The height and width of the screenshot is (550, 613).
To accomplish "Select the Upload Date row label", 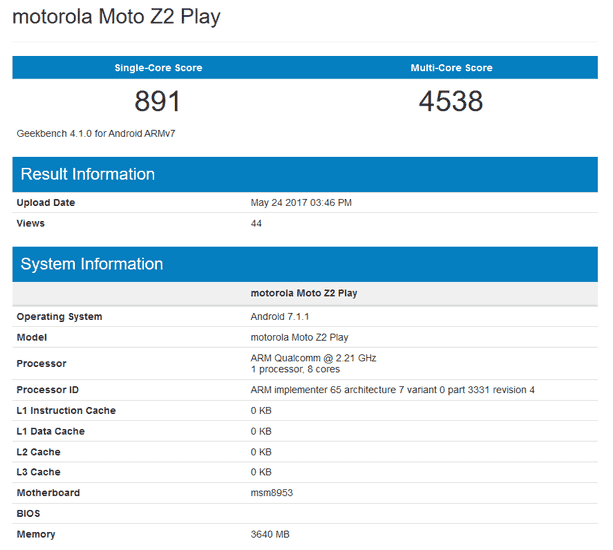I will [x=46, y=203].
